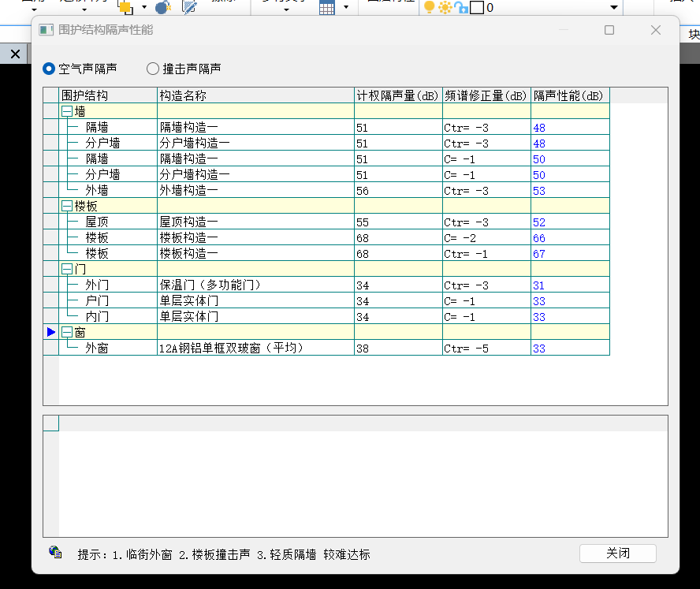Click the blue row indicator arrow beside 窗
Image resolution: width=700 pixels, height=589 pixels.
tap(51, 332)
